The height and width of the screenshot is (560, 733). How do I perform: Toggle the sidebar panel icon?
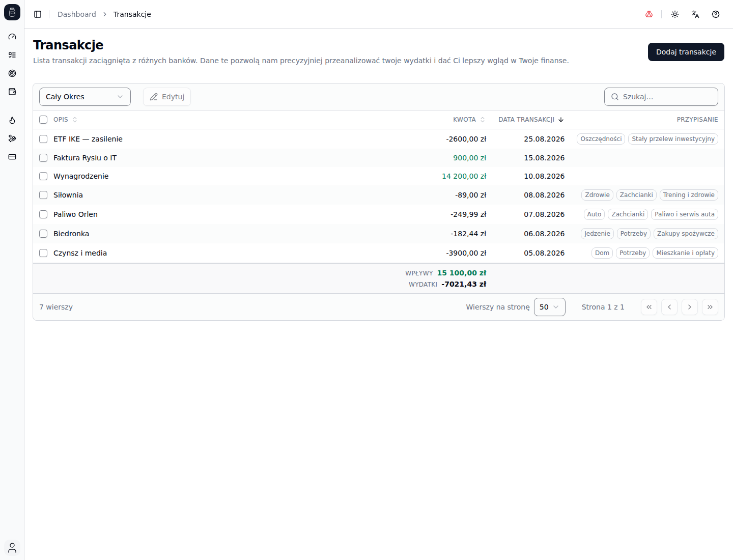[x=38, y=14]
